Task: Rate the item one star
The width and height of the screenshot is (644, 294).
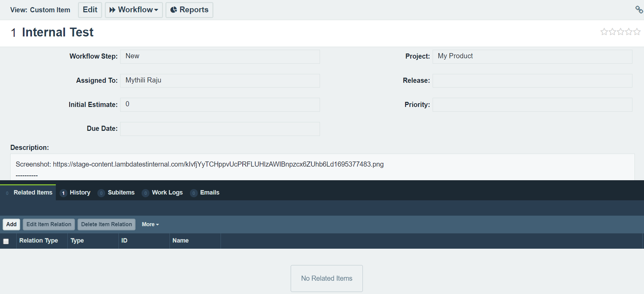Action: tap(604, 32)
